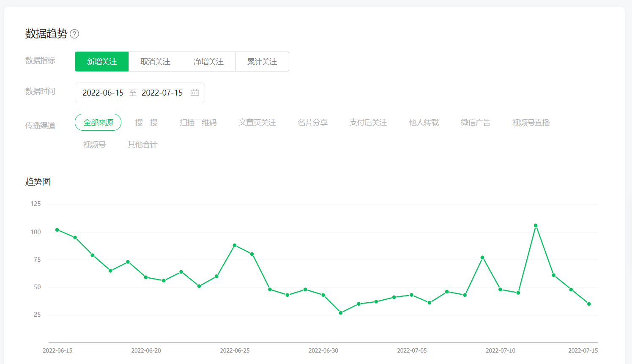Click the 2022-06-15 data point on the chart
632x364 pixels.
coord(57,230)
